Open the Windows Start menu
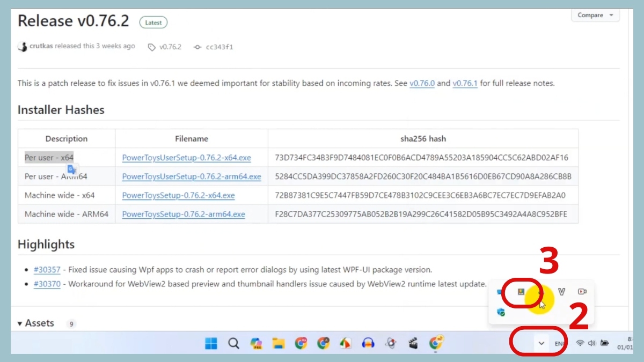 [211, 343]
